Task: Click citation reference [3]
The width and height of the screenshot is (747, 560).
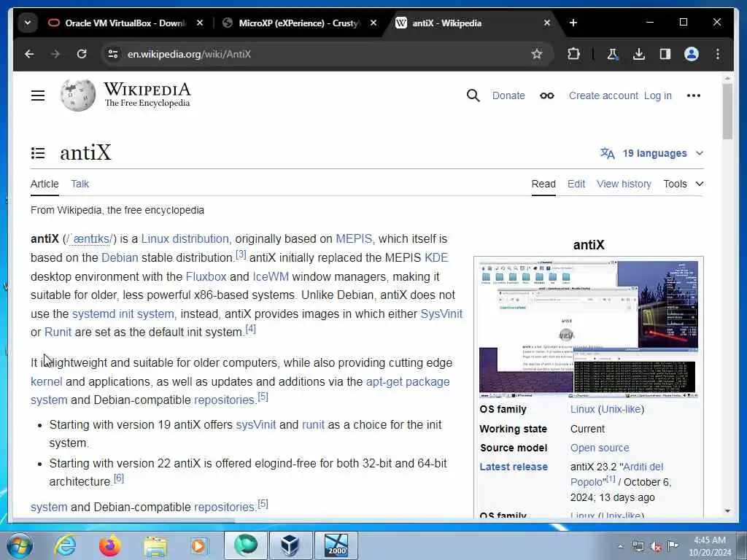Action: point(241,254)
